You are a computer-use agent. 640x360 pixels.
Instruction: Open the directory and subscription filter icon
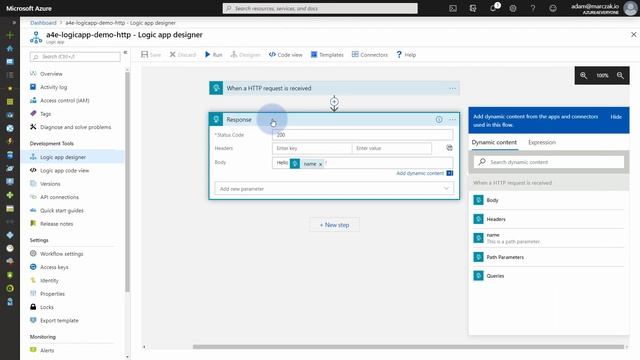[473, 8]
